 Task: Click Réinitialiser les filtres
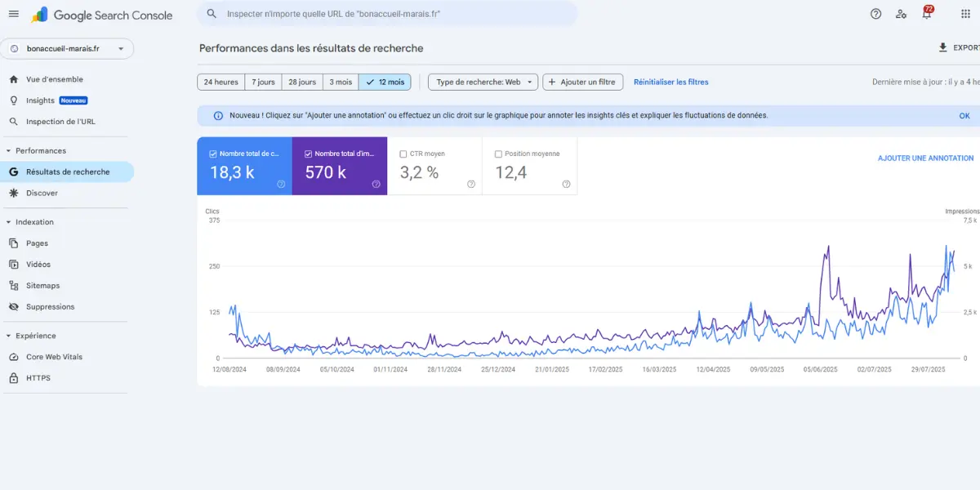click(x=672, y=82)
